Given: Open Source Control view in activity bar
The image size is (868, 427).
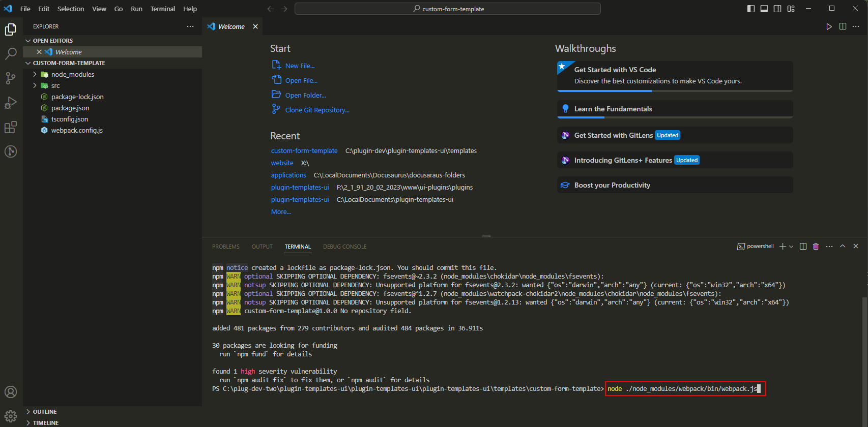Looking at the screenshot, I should click(11, 78).
